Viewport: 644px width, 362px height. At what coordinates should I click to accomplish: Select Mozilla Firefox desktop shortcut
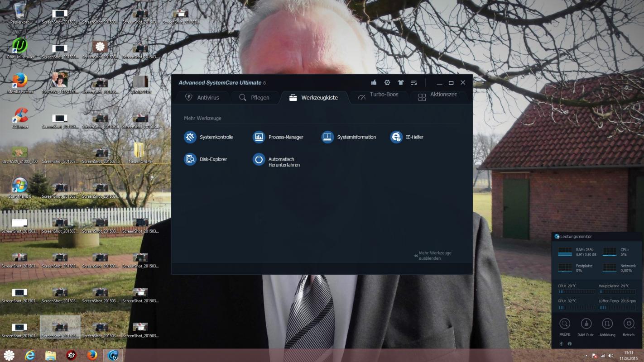19,83
